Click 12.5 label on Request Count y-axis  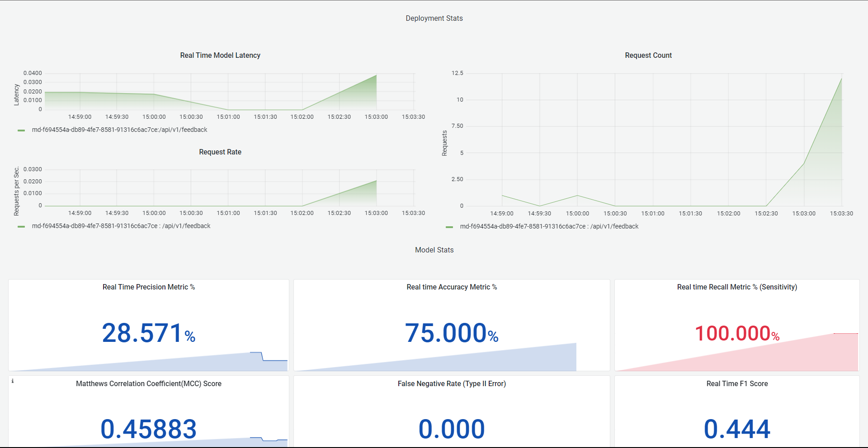(458, 73)
